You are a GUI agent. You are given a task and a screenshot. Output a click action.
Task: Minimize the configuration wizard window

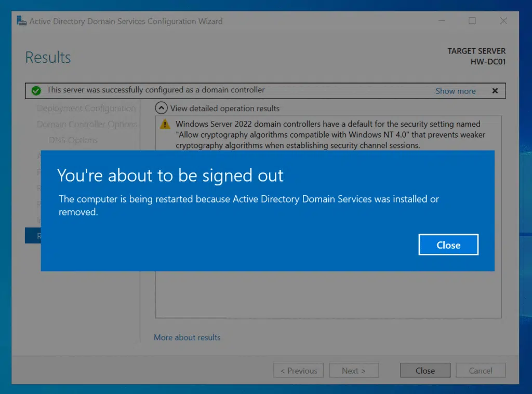coord(441,21)
